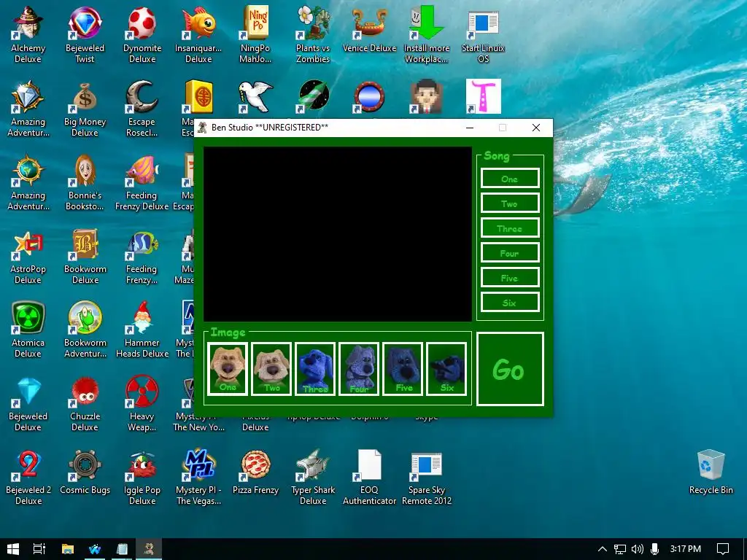
Task: Hit the big Go button
Action: [x=510, y=369]
